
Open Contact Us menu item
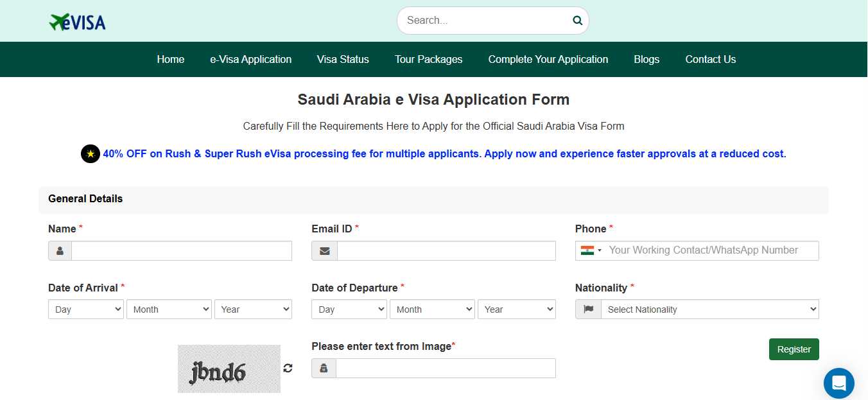[x=711, y=59]
